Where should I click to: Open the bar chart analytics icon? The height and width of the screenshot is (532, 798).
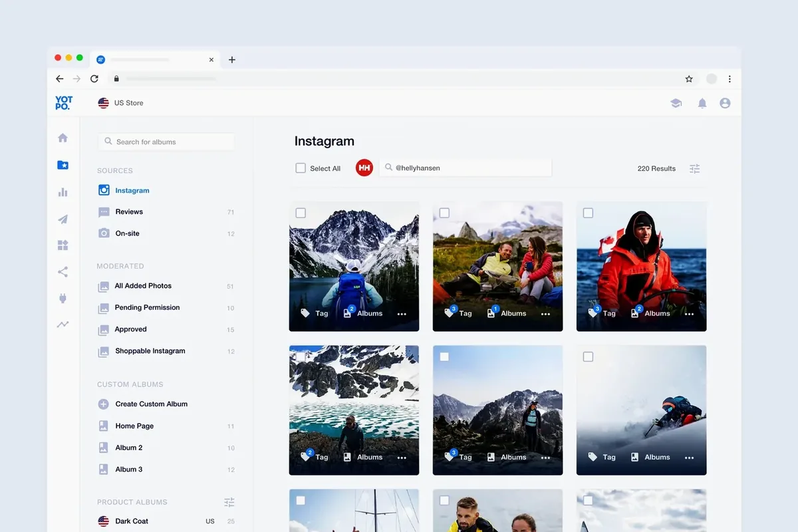click(x=63, y=192)
